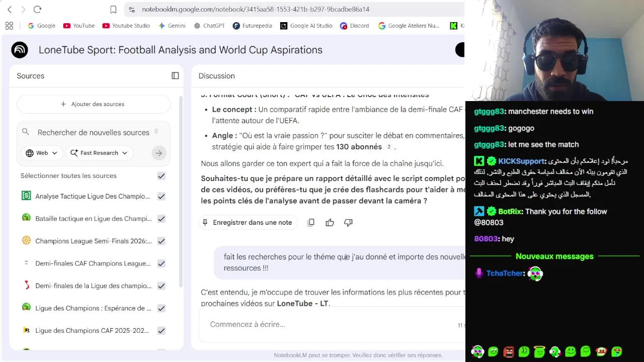
Task: Uncheck the Champions League Semi-Finals 2026 source
Action: click(161, 241)
